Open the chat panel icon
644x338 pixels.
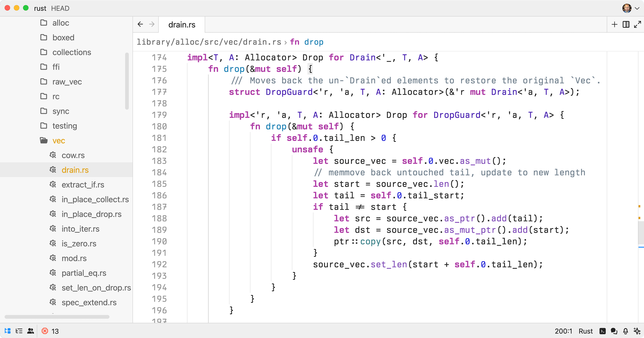[x=614, y=331]
